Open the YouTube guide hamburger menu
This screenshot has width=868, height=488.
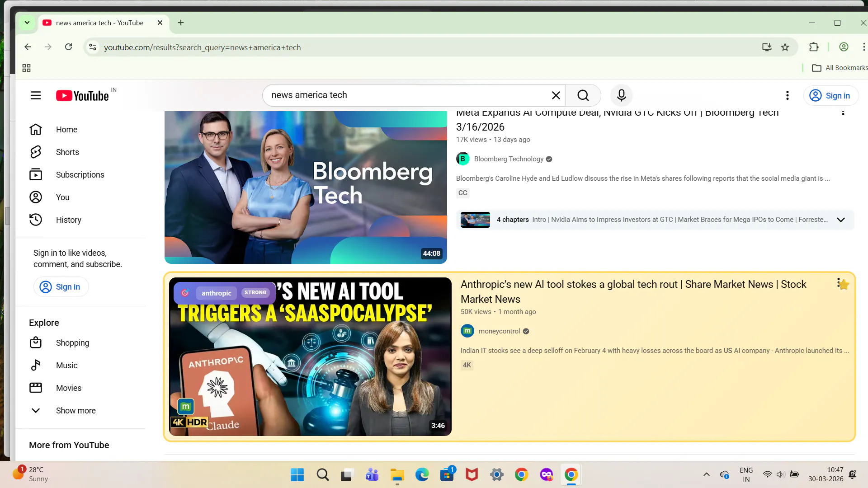click(x=36, y=95)
